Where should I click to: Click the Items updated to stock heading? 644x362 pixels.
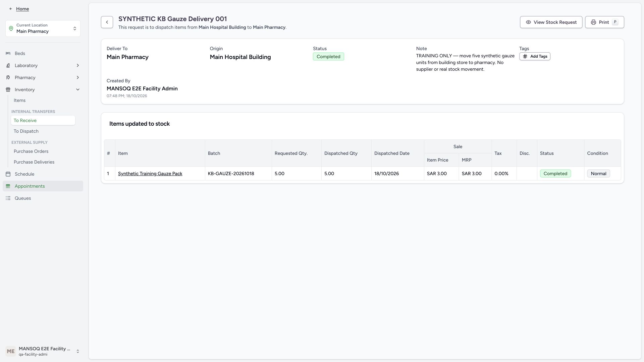[x=140, y=124]
